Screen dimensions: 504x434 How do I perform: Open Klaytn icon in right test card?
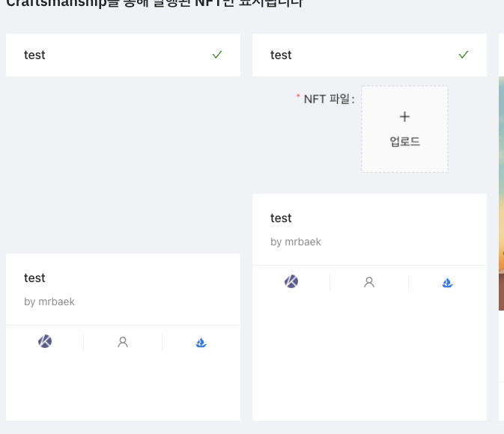pos(291,281)
